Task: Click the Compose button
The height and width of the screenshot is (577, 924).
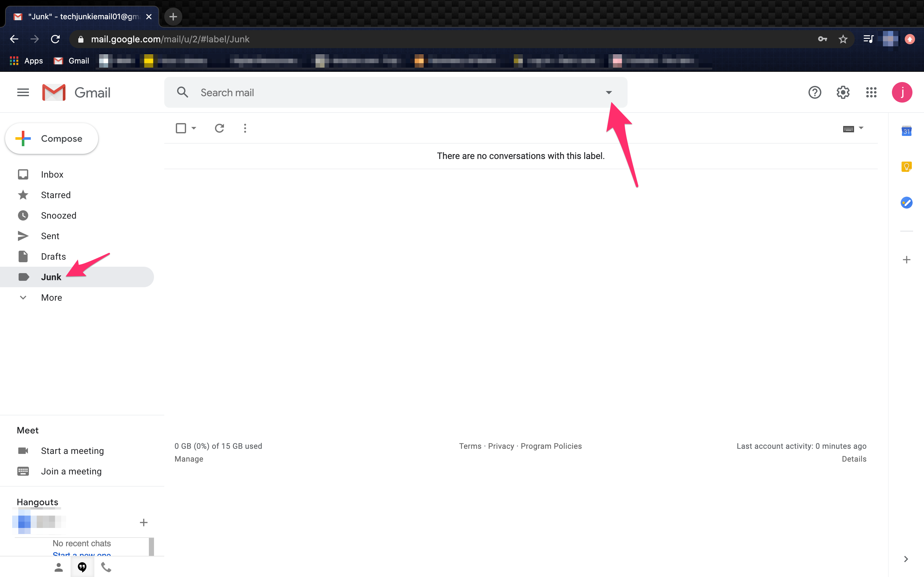Action: (52, 138)
